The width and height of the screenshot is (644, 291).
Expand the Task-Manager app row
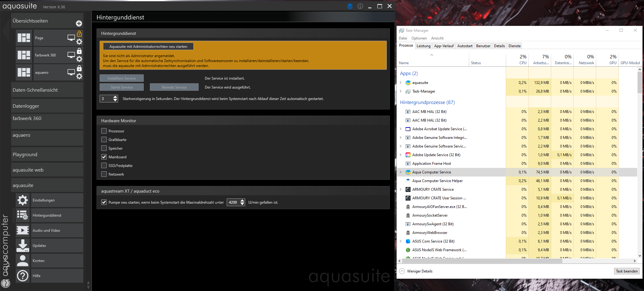tap(401, 91)
